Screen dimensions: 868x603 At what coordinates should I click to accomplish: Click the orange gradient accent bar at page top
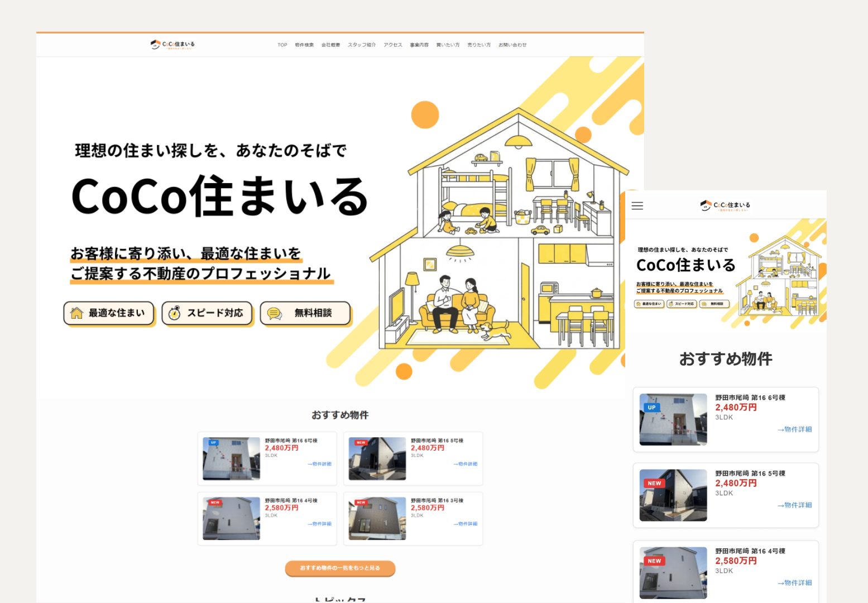(x=339, y=32)
